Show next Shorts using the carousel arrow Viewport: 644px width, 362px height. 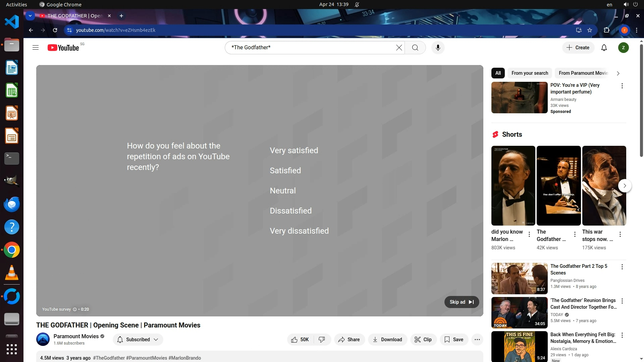[x=625, y=186]
